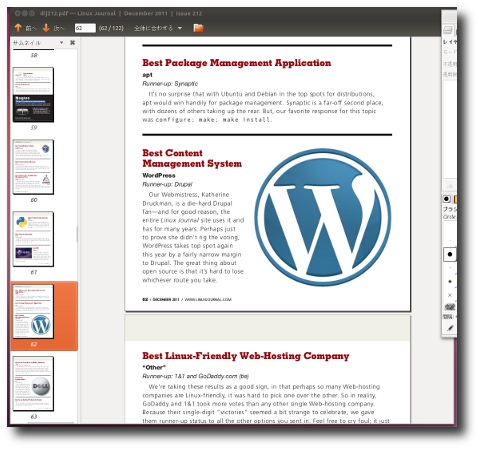Go to next page with down arrow
The width and height of the screenshot is (480, 450).
(x=53, y=28)
